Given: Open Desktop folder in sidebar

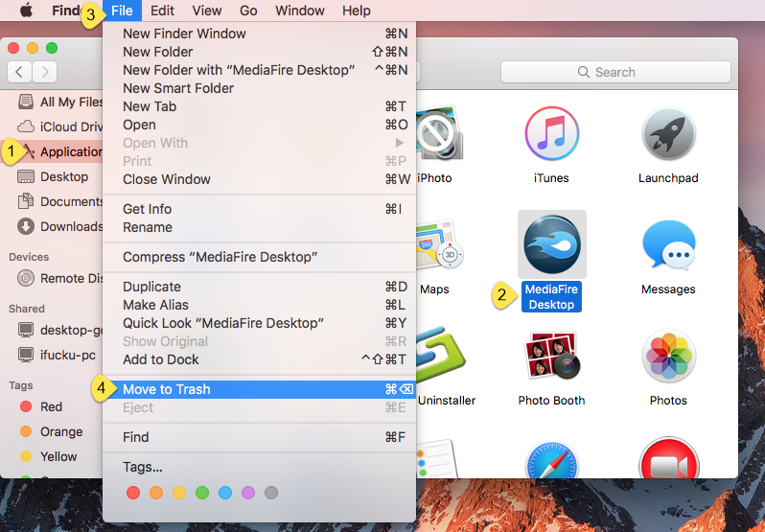Looking at the screenshot, I should coord(53,176).
